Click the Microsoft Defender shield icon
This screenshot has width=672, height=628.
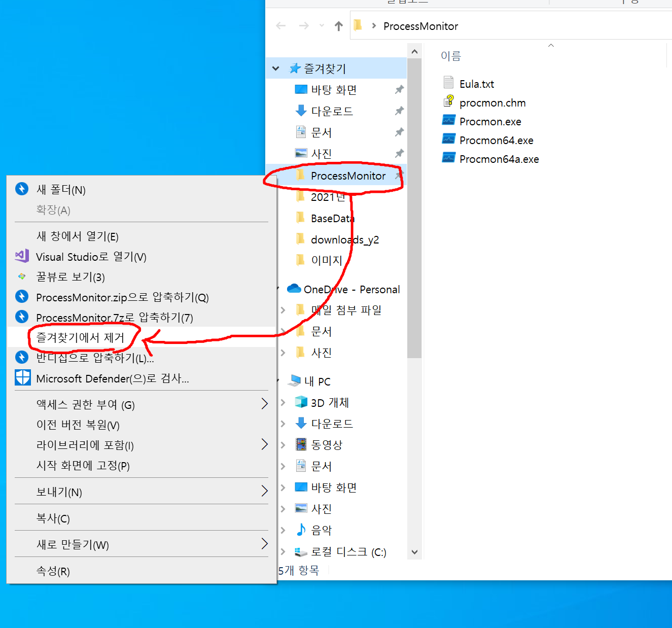coord(22,378)
